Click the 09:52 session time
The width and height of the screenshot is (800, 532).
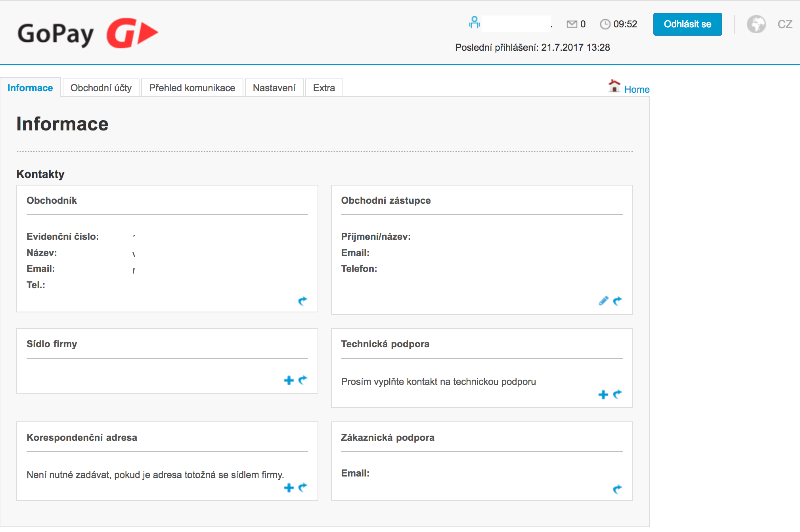pos(625,24)
